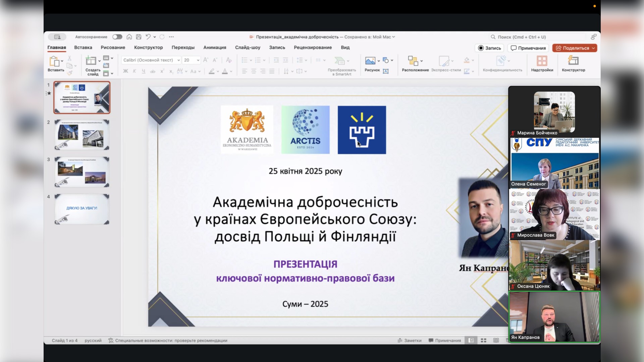Open the presenter view icon at top left

[x=57, y=37]
